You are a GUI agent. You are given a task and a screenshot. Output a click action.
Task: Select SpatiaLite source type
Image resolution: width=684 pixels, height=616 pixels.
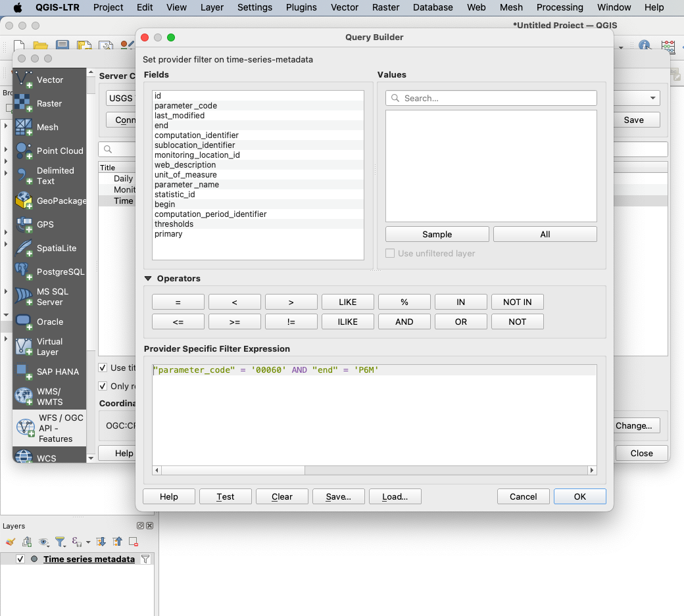click(x=49, y=248)
